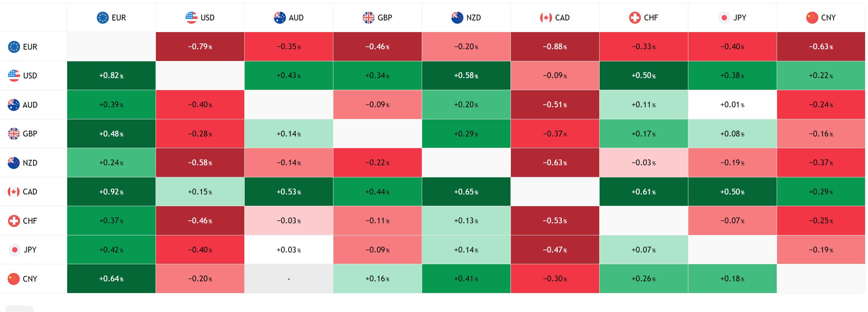The height and width of the screenshot is (312, 868).
Task: Click the NZD flag icon in the left row labels
Action: click(14, 163)
